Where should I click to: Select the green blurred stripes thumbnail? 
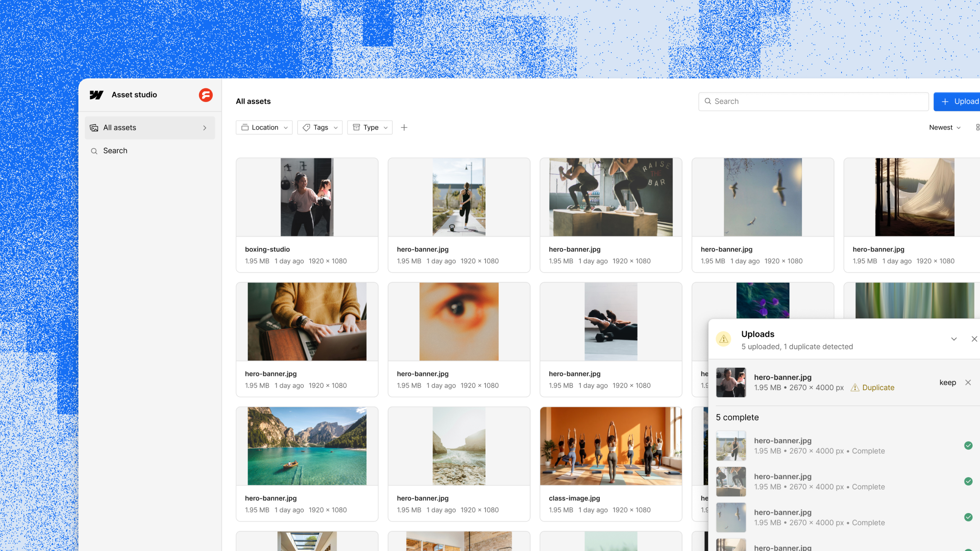[x=915, y=300]
